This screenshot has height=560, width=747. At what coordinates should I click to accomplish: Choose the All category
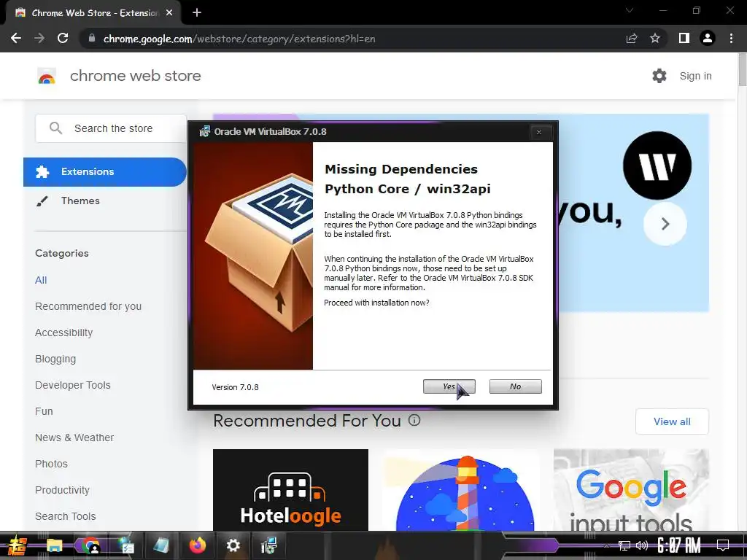41,280
